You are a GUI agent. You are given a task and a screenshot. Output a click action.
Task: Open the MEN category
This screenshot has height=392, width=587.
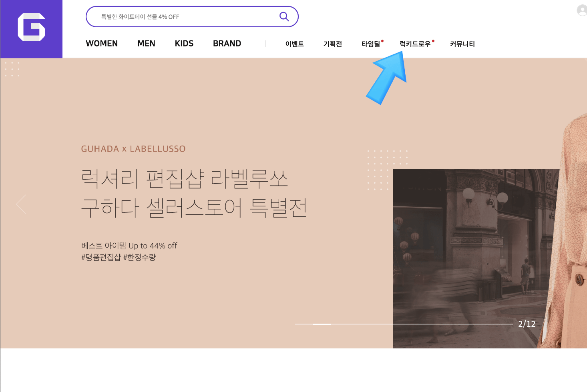point(146,44)
